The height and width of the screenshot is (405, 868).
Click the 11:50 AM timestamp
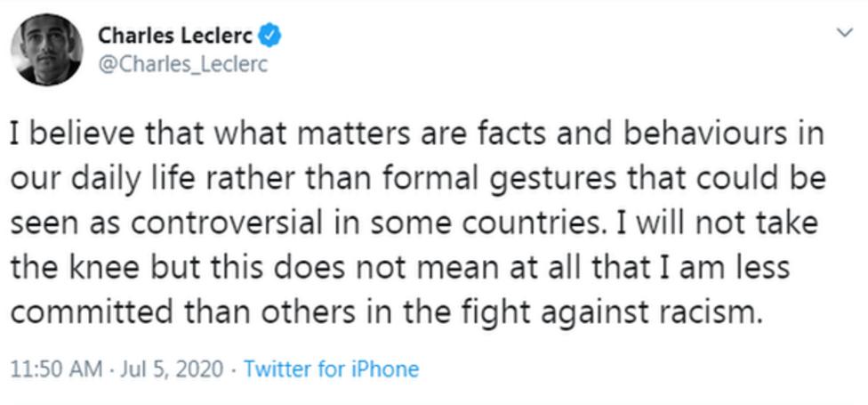click(56, 369)
